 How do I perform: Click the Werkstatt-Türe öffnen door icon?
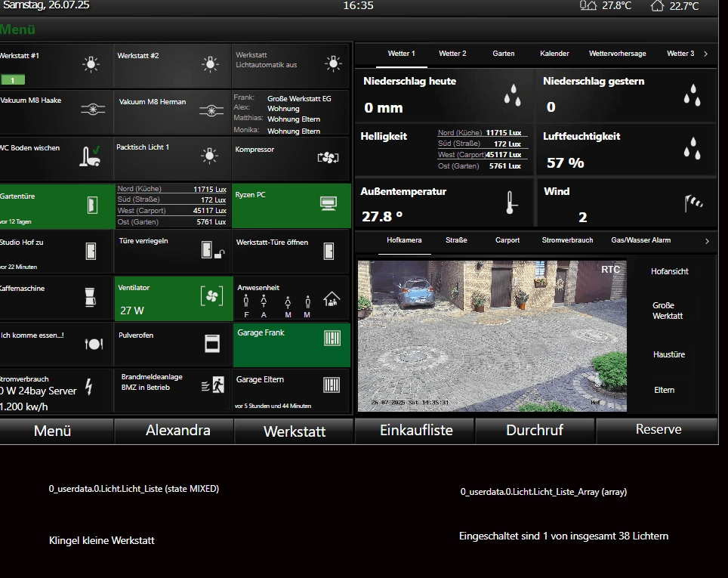(x=329, y=251)
